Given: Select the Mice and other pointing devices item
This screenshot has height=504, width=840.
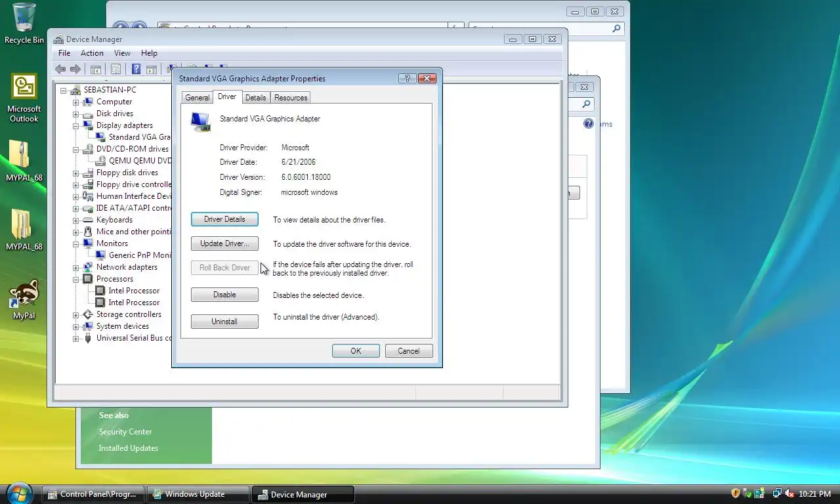Looking at the screenshot, I should (x=127, y=232).
